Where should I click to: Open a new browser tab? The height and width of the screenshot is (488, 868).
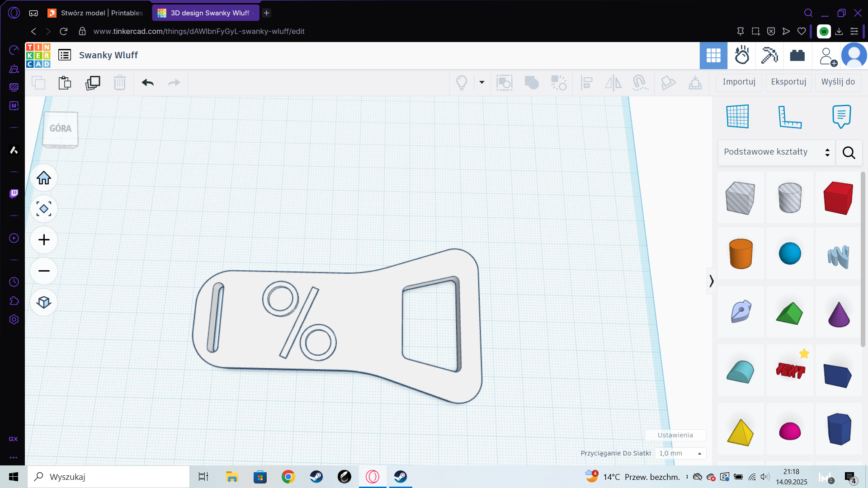pyautogui.click(x=266, y=13)
